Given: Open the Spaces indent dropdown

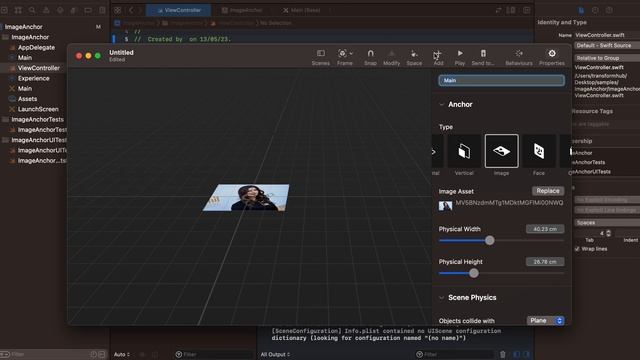Looking at the screenshot, I should click(607, 222).
